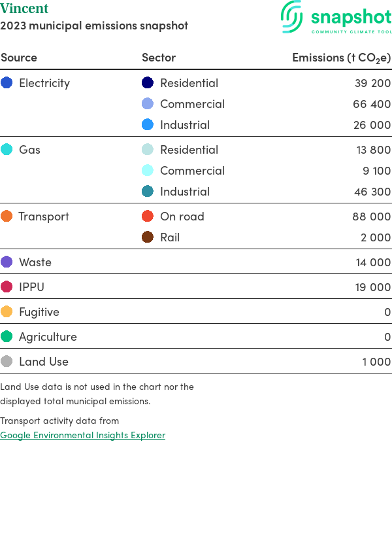Click the Vincent municipality title
The width and height of the screenshot is (392, 556).
24,9
